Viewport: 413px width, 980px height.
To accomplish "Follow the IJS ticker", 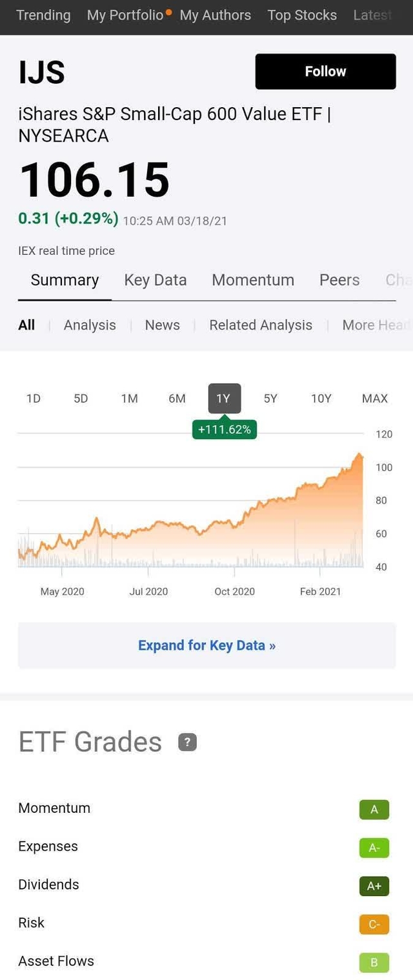I will tap(325, 71).
